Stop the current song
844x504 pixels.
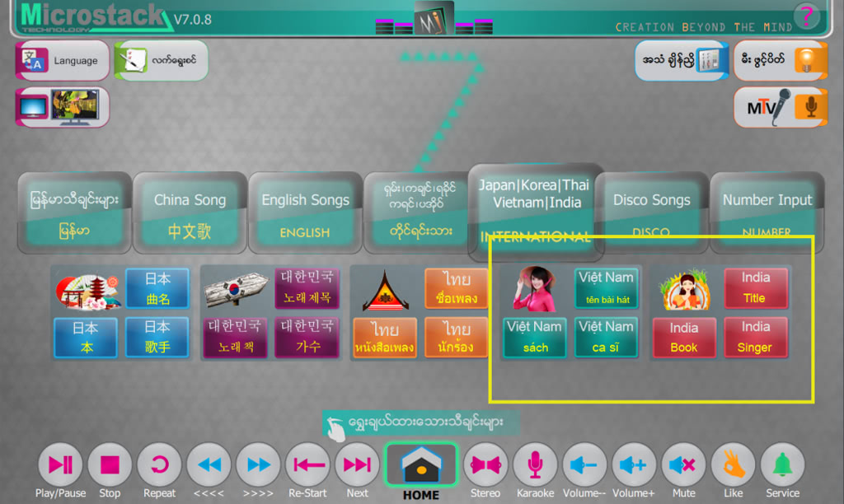[x=110, y=465]
